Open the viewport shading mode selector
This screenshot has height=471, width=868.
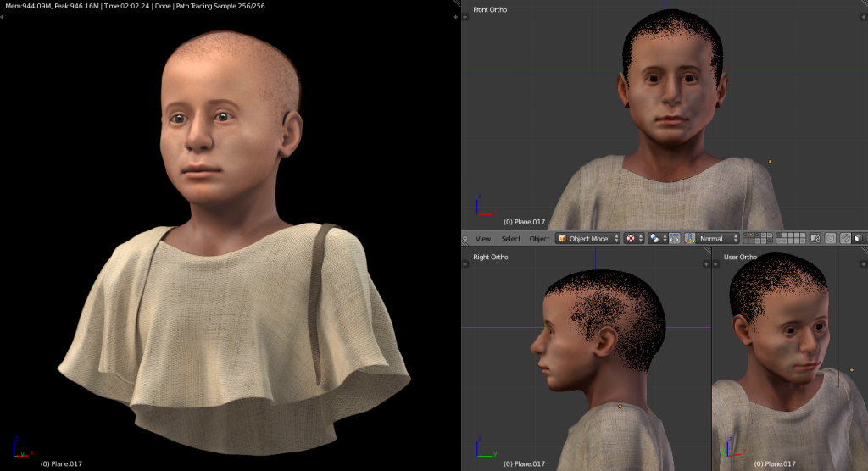click(634, 239)
